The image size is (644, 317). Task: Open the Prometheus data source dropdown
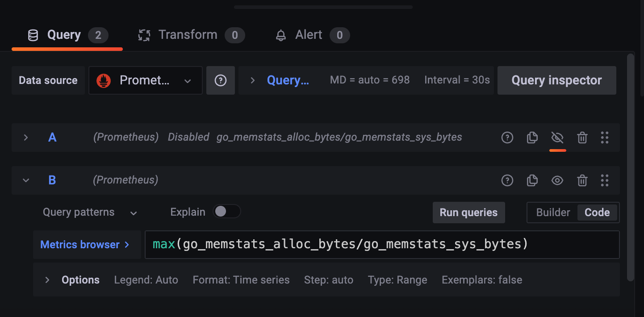point(146,80)
